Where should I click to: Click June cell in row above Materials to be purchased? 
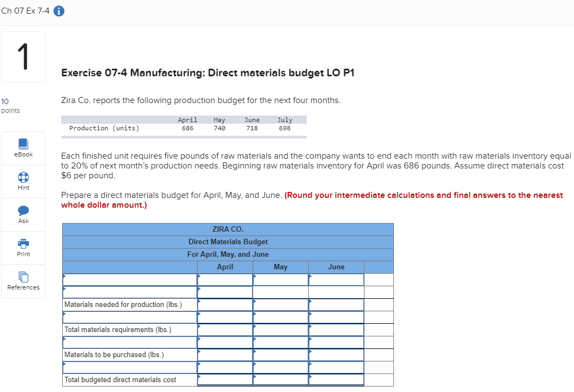click(337, 342)
